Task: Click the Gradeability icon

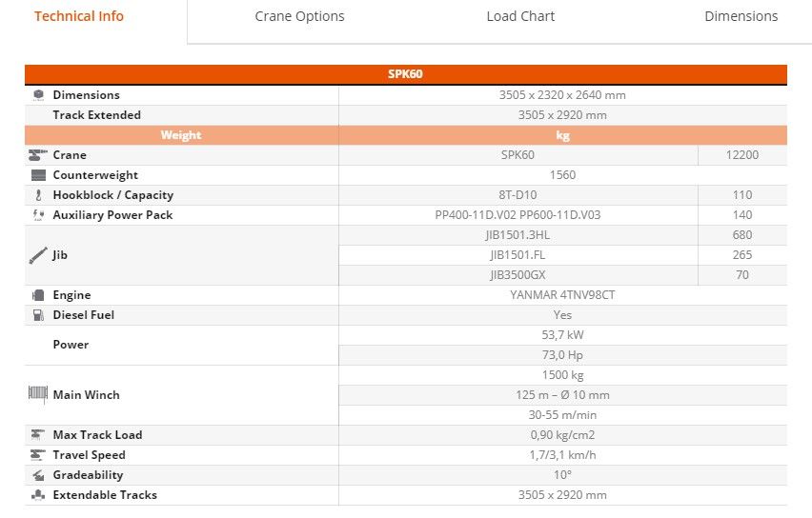Action: (x=38, y=475)
